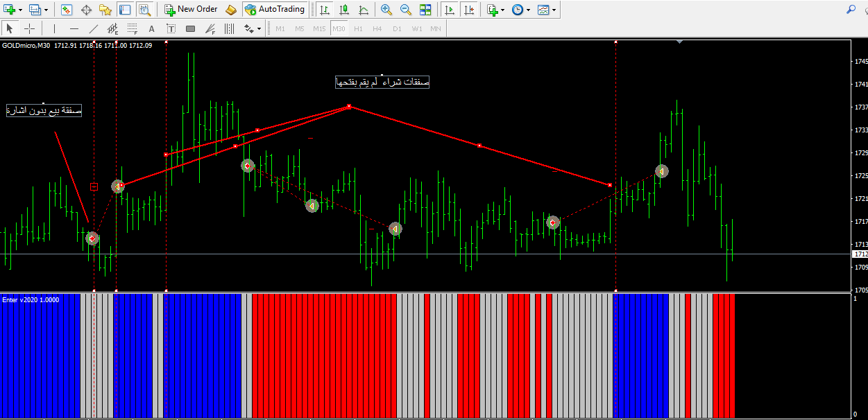The width and height of the screenshot is (868, 420).
Task: Select the Crosshair cursor tool
Action: click(x=30, y=28)
